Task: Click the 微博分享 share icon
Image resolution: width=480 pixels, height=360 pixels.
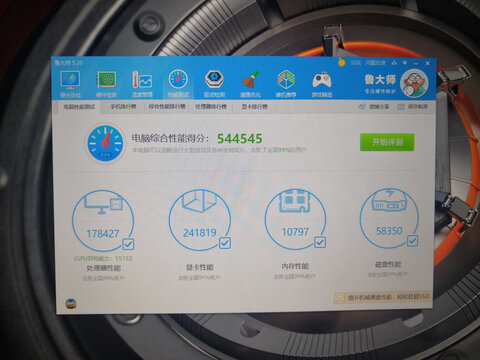Action: click(x=362, y=107)
